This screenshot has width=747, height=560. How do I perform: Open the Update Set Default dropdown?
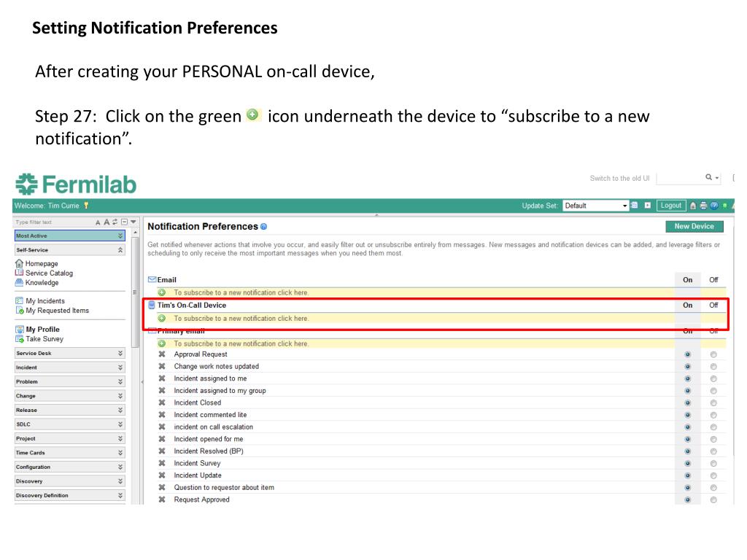tap(595, 206)
